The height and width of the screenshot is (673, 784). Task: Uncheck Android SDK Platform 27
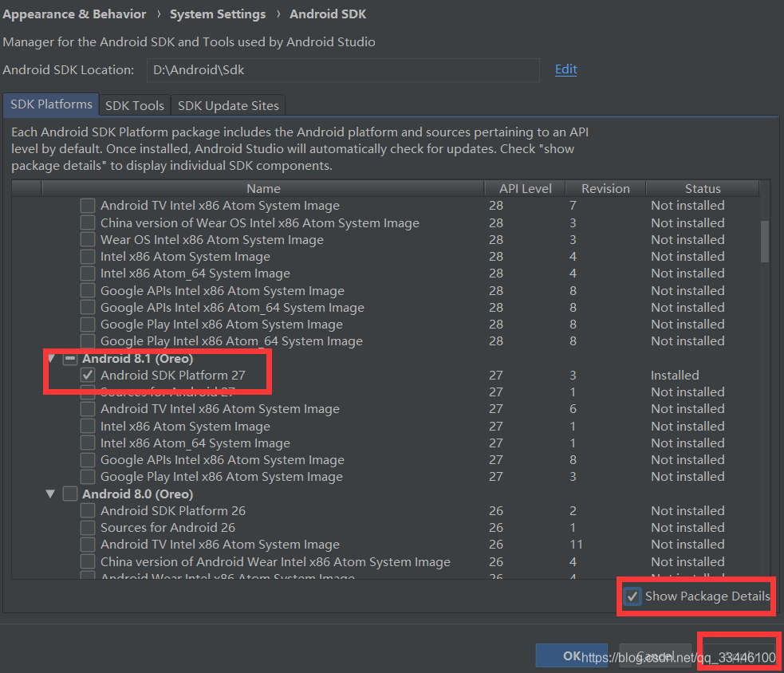88,375
